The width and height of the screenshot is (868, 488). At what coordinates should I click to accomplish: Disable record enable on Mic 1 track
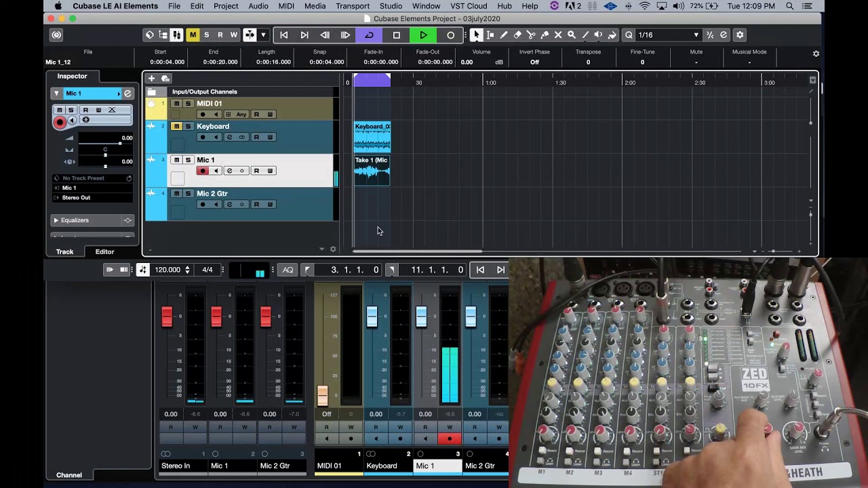pyautogui.click(x=202, y=171)
